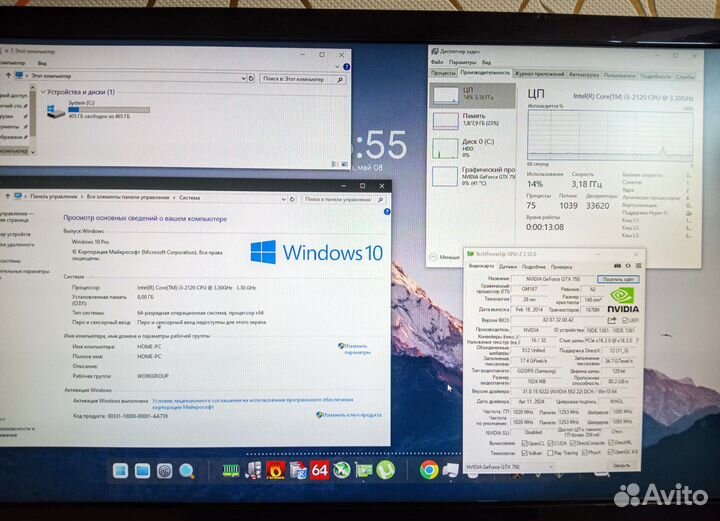Screen dimensions: 720x521
Task: Click the NVIDIA logo in GPU-Z
Action: (623, 301)
